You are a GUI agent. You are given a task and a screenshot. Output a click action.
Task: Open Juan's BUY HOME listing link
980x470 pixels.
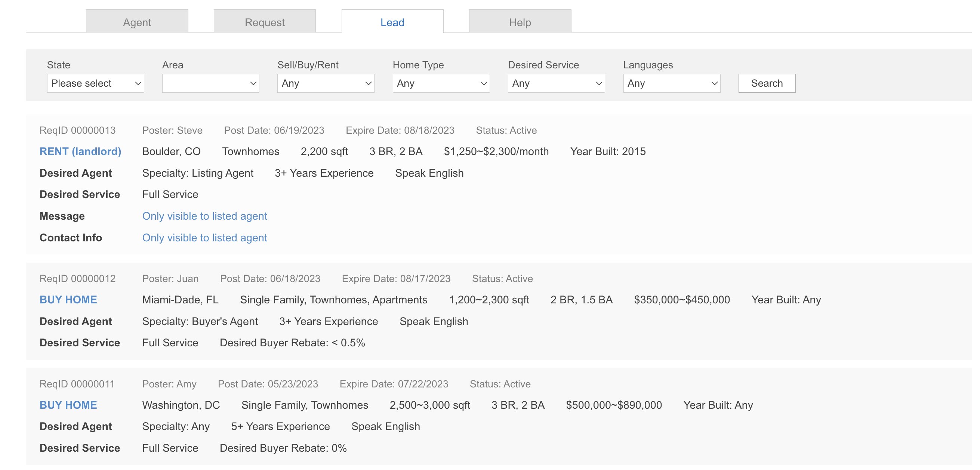pyautogui.click(x=68, y=300)
